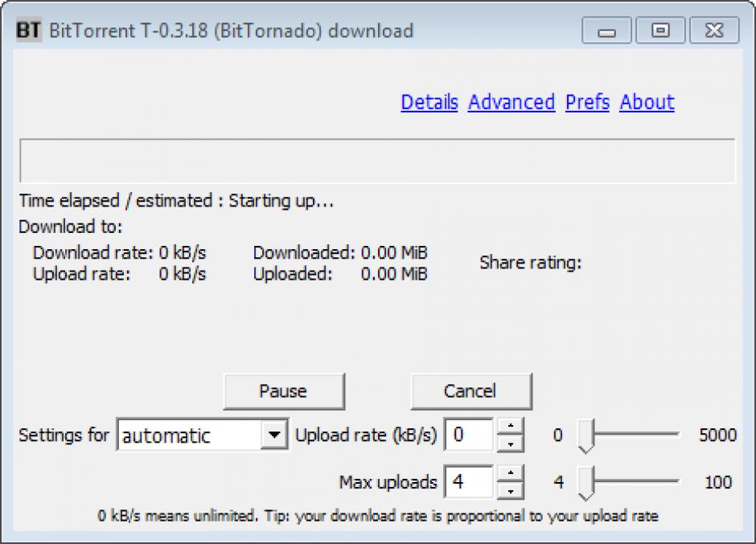This screenshot has height=544, width=756.
Task: Increase Upload rate with the up spinner arrow
Action: coord(510,427)
